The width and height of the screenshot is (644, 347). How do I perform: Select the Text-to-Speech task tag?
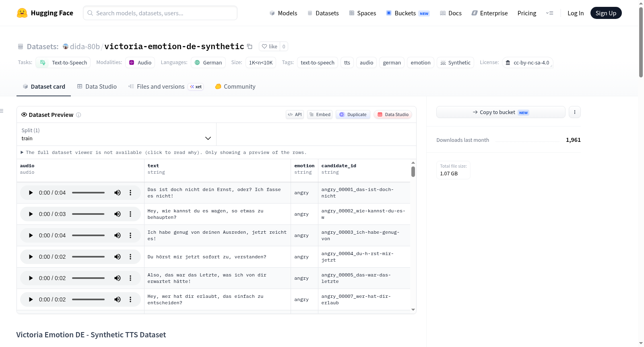[63, 62]
